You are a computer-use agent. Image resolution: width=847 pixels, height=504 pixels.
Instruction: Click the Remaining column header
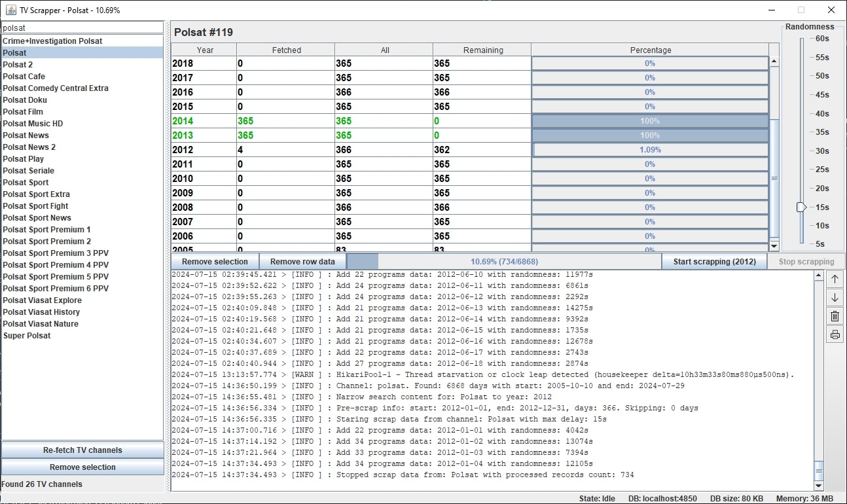[482, 50]
